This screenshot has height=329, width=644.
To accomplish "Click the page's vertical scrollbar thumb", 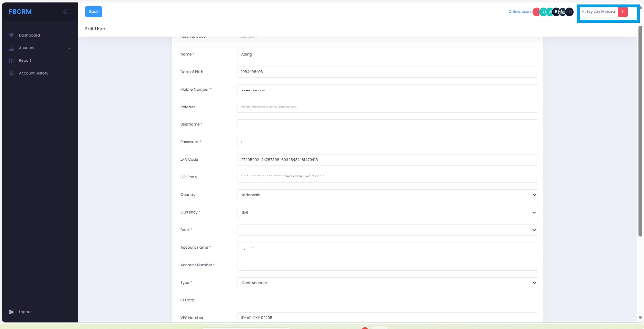I will tap(641, 131).
